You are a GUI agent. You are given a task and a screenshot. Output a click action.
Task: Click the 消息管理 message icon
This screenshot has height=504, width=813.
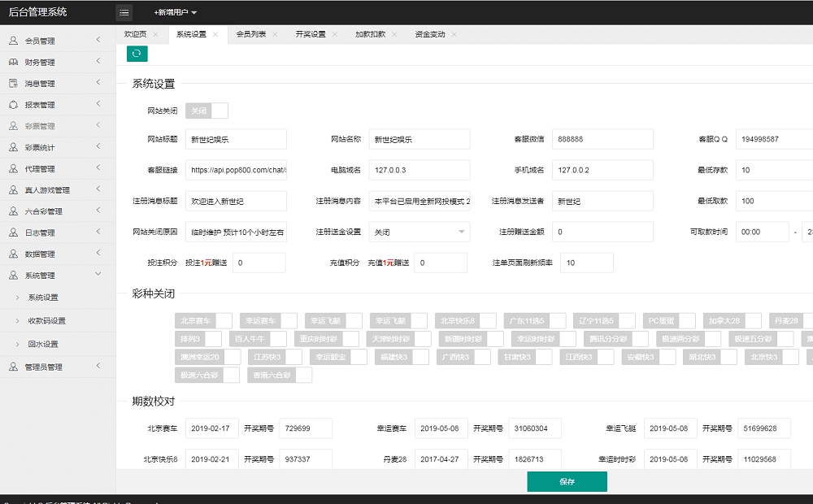tap(14, 83)
